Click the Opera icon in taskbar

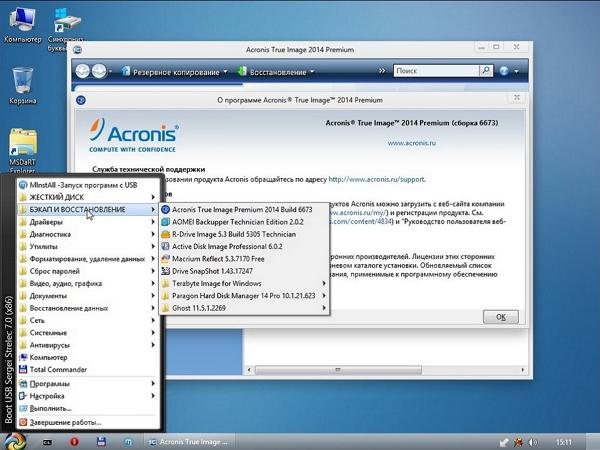[x=74, y=440]
